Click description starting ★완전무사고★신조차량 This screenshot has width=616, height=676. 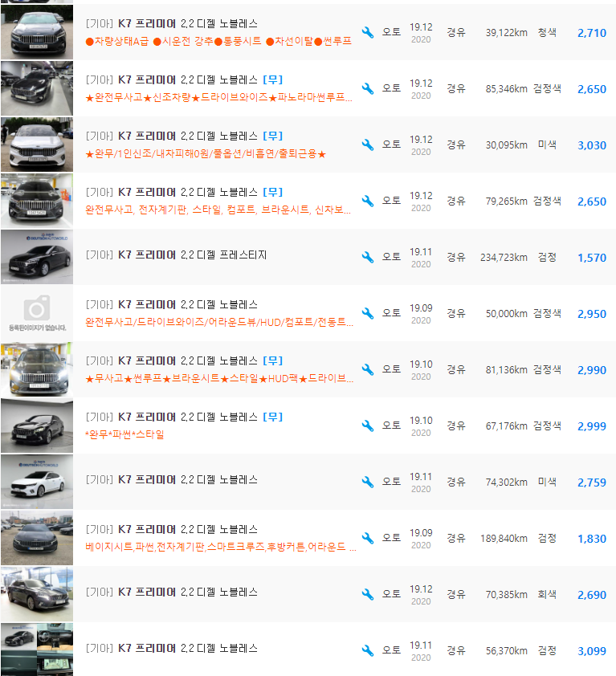coord(218,97)
